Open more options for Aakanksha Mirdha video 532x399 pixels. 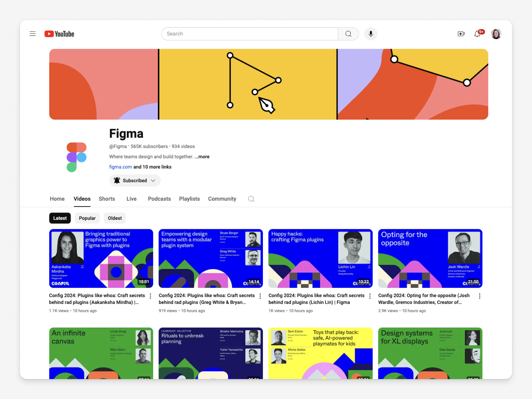coord(150,296)
